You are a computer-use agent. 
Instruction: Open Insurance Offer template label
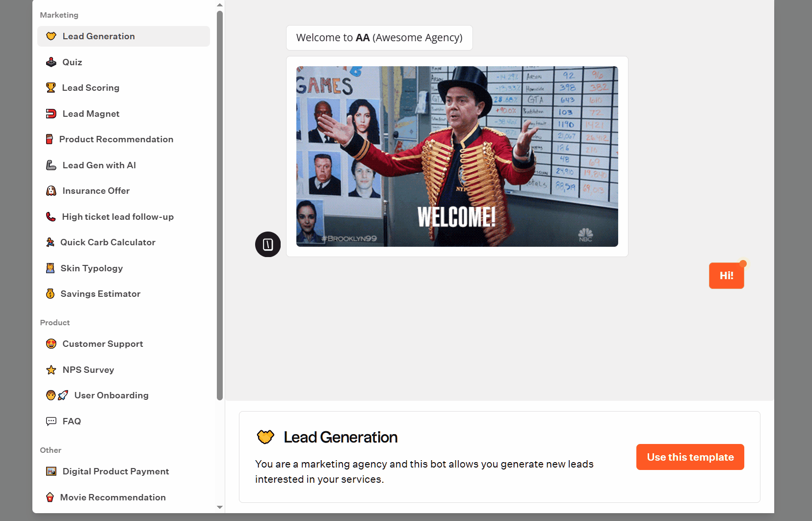[x=96, y=191]
